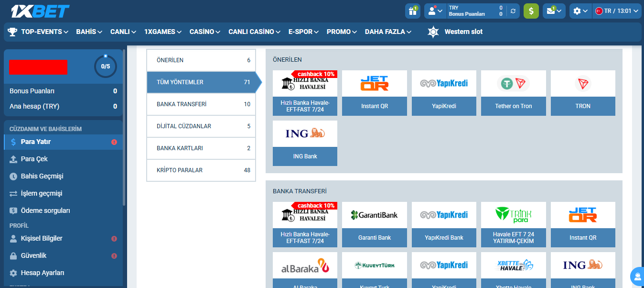Select the BANKA TRANSFERİ category tab
The width and height of the screenshot is (644, 288).
[x=201, y=104]
